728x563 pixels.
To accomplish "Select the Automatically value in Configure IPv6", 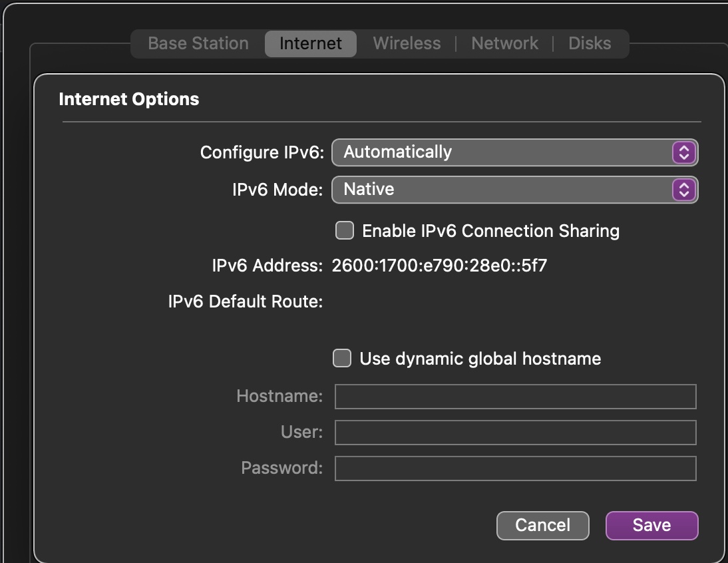I will coord(397,152).
